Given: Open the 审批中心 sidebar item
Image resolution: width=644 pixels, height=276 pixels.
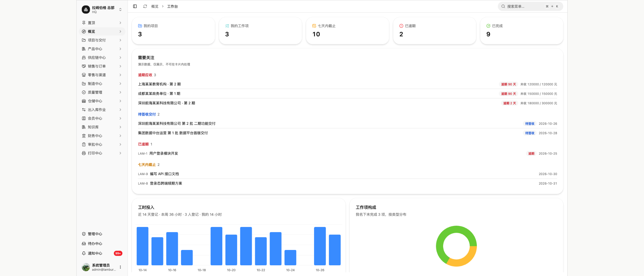Looking at the screenshot, I should (x=102, y=144).
